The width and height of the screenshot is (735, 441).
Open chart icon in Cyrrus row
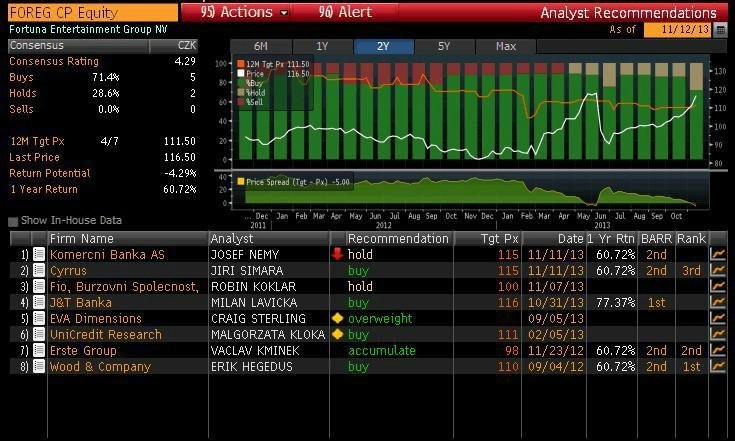(718, 270)
